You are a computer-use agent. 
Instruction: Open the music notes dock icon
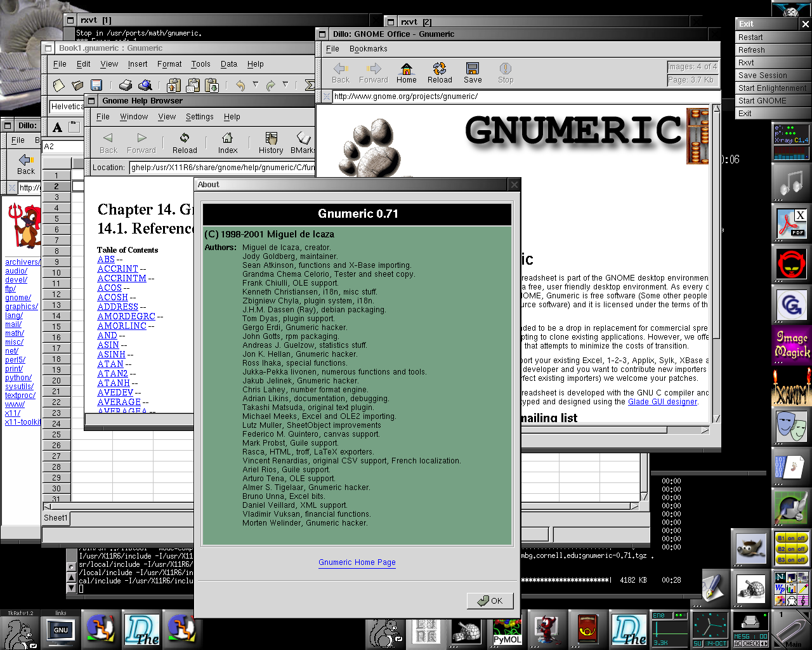pyautogui.click(x=791, y=183)
